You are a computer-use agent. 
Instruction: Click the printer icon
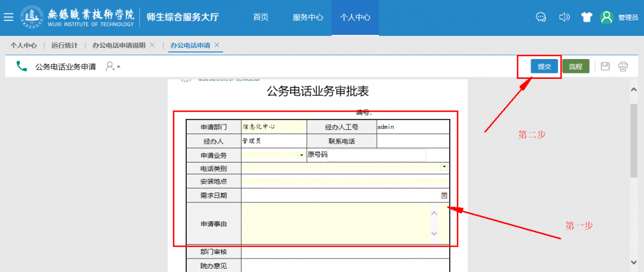click(623, 67)
